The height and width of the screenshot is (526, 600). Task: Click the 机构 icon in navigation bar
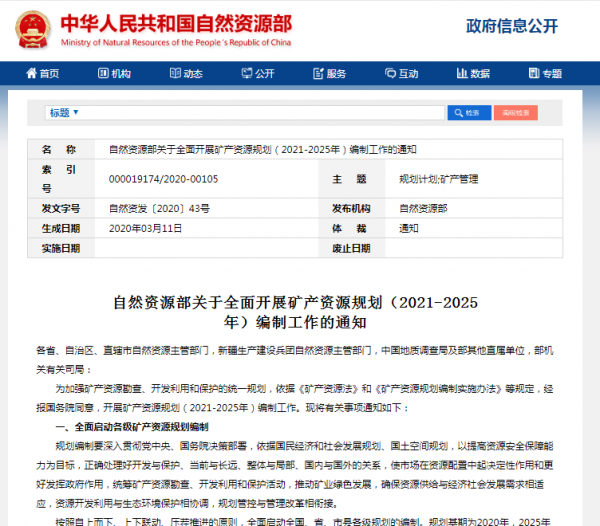tap(103, 74)
